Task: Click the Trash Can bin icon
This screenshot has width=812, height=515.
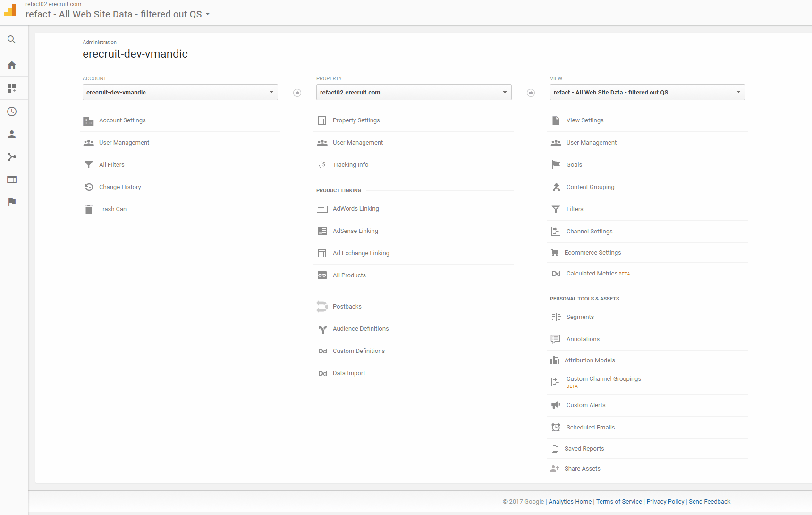Action: tap(88, 209)
